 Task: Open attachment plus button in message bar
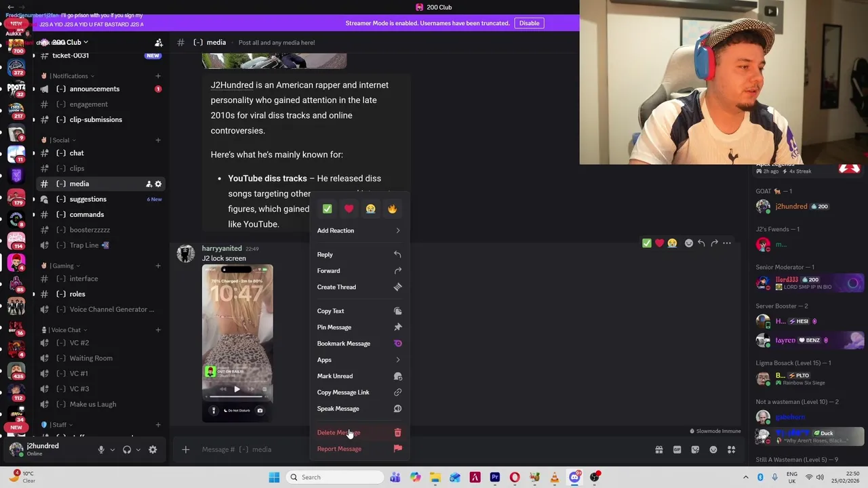point(185,449)
